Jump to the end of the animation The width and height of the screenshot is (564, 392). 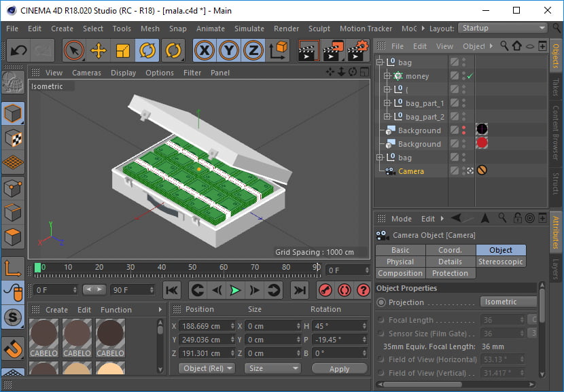pos(299,290)
